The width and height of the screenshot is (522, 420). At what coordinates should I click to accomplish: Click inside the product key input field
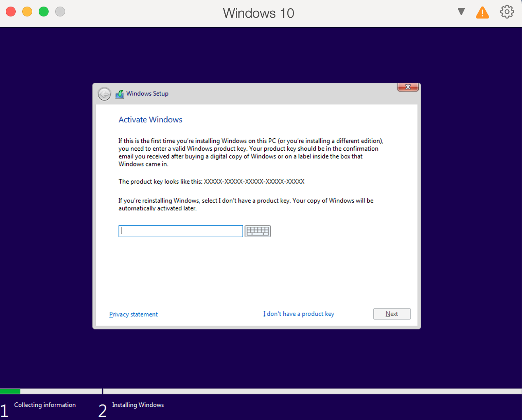[180, 231]
